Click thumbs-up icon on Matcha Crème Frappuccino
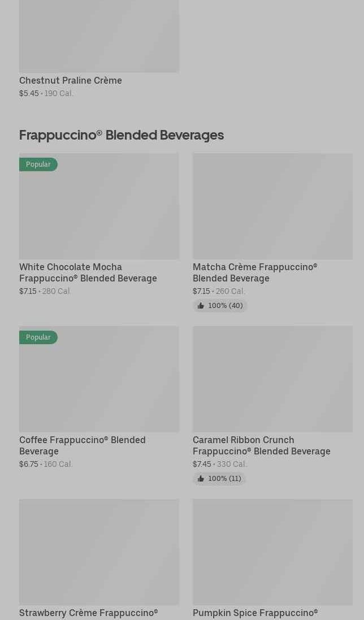 click(201, 306)
